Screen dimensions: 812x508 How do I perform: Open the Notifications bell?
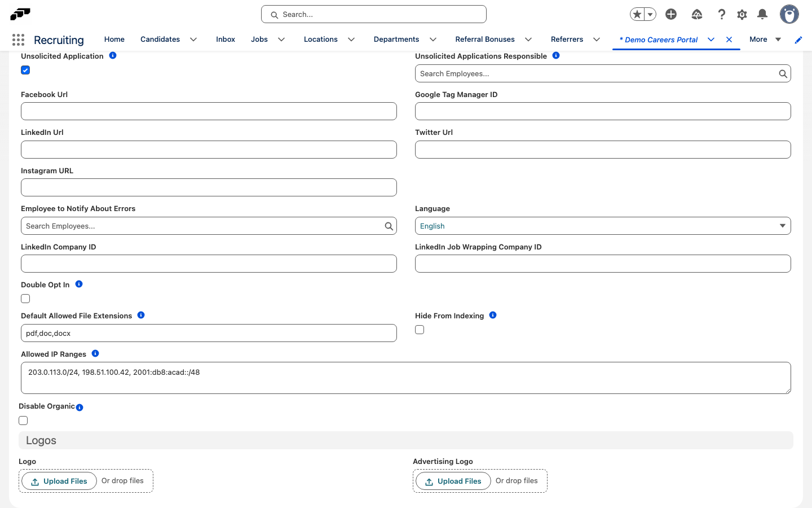point(762,14)
